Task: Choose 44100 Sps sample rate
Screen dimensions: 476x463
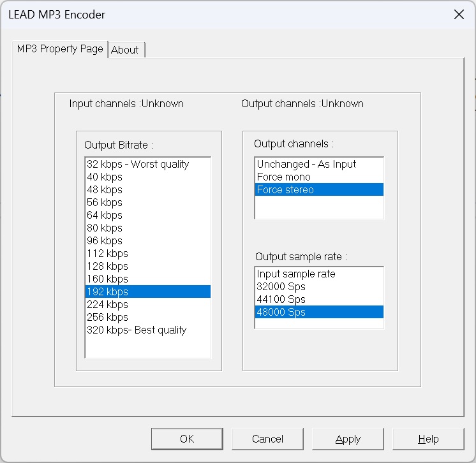Action: [x=281, y=299]
